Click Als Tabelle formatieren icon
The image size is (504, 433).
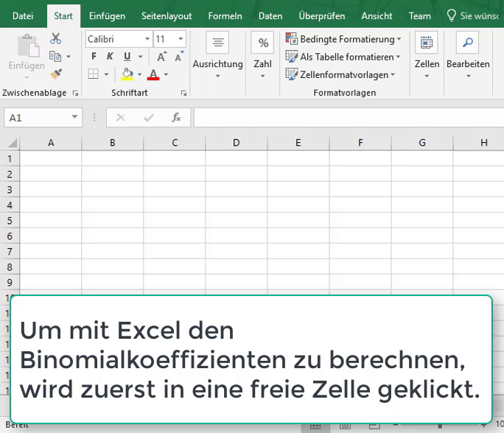pos(292,57)
